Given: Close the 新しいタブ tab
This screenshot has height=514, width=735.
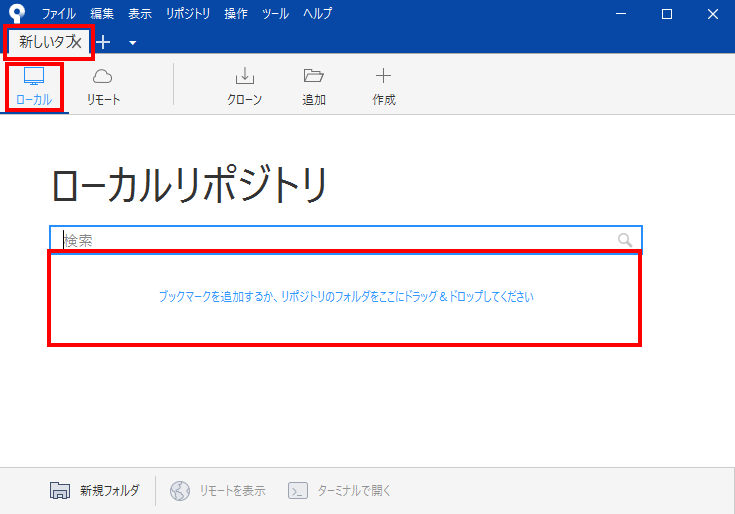Looking at the screenshot, I should click(77, 42).
